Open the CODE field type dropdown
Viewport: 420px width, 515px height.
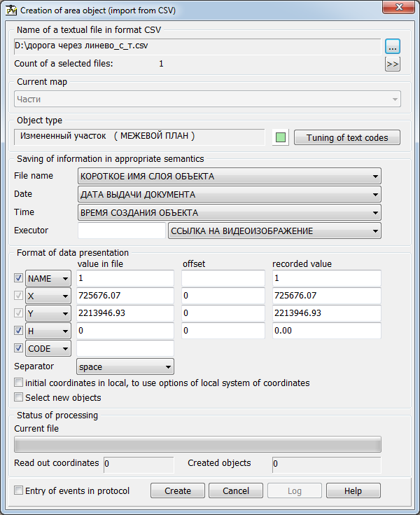pyautogui.click(x=48, y=348)
